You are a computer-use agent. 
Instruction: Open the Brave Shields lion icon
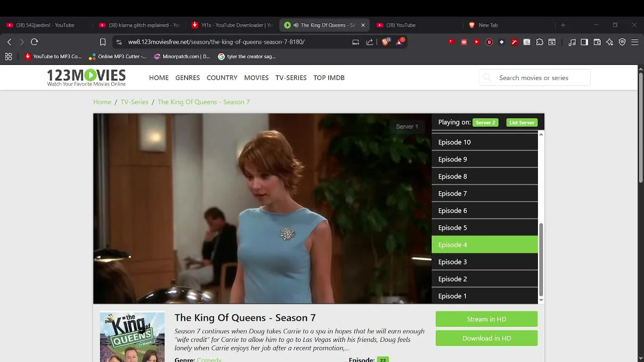pos(385,42)
